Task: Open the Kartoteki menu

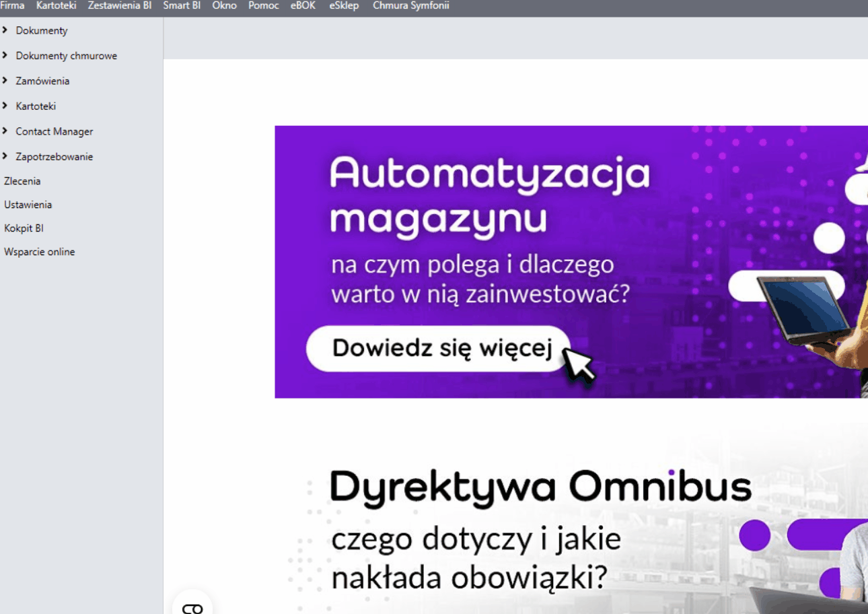Action: tap(56, 5)
